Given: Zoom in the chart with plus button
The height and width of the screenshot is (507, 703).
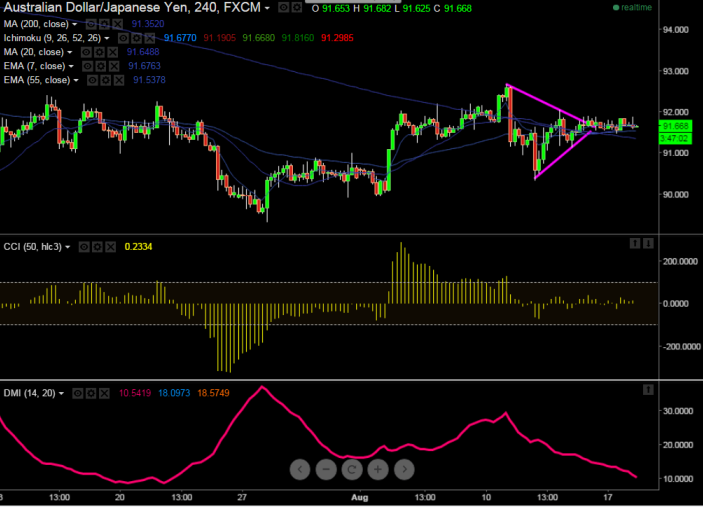Looking at the screenshot, I should pos(378,469).
